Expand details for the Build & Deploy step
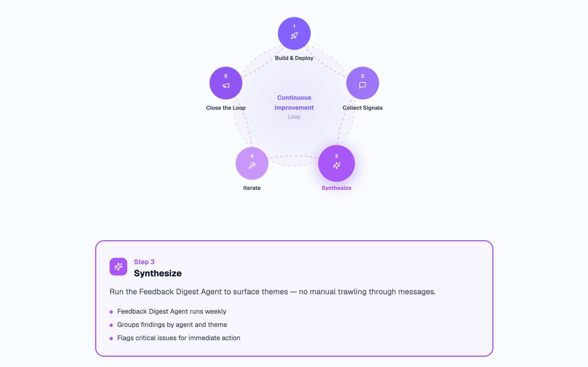Image resolution: width=588 pixels, height=367 pixels. click(294, 58)
